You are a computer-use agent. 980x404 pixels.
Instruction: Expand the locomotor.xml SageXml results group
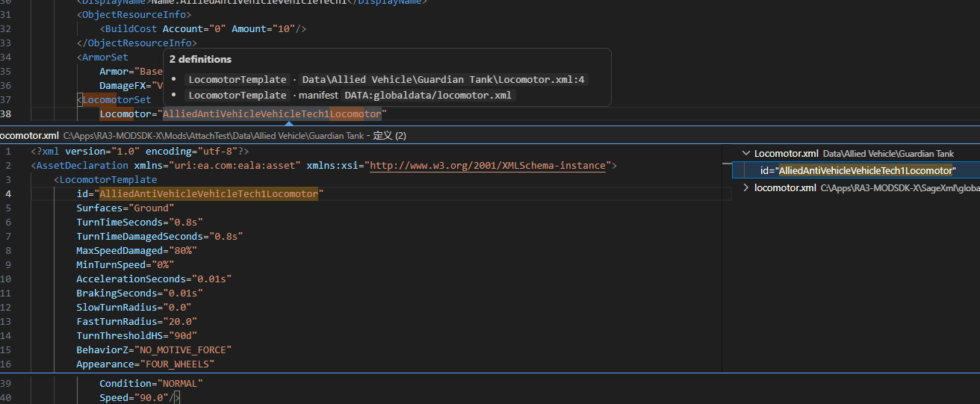pos(746,187)
